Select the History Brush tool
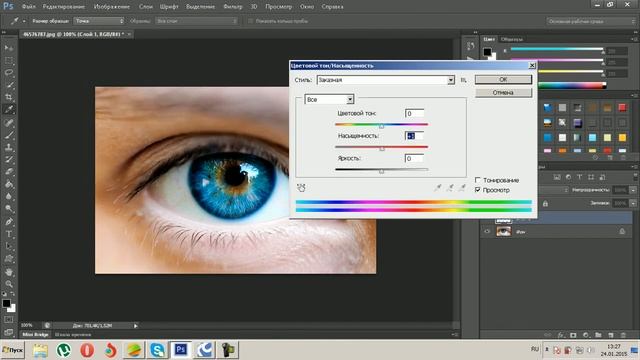The image size is (640, 360). [9, 160]
